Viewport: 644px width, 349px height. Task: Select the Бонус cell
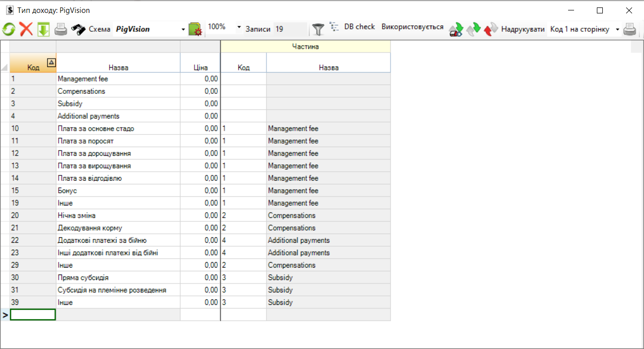(118, 191)
